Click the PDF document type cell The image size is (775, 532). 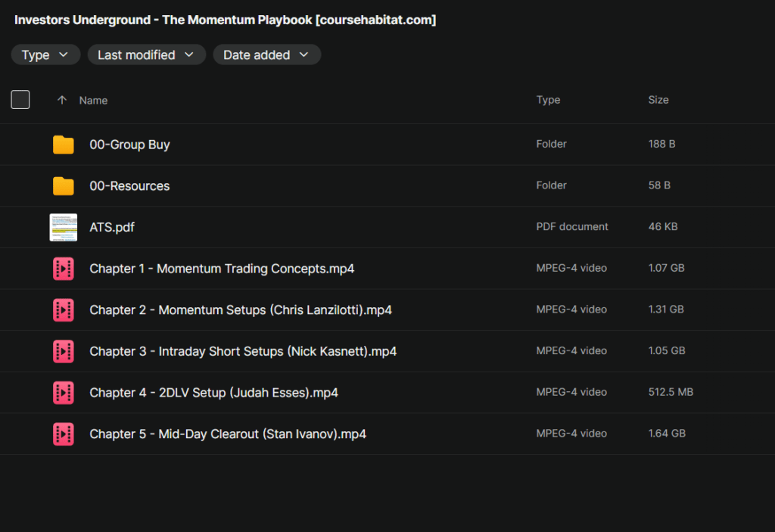572,226
